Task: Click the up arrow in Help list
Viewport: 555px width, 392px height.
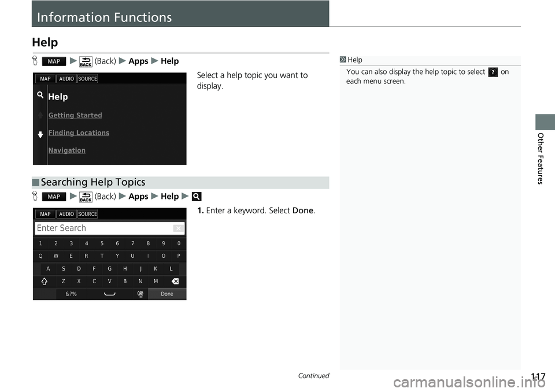Action: (40, 115)
